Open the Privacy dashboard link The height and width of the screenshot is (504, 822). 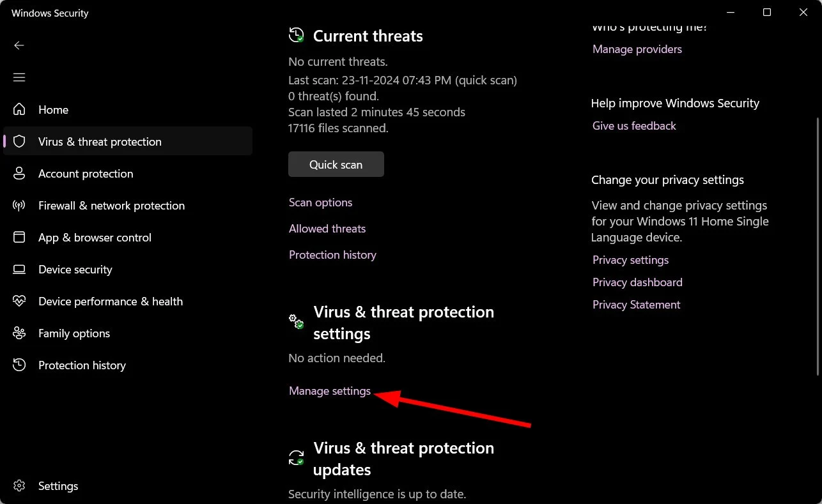tap(637, 282)
